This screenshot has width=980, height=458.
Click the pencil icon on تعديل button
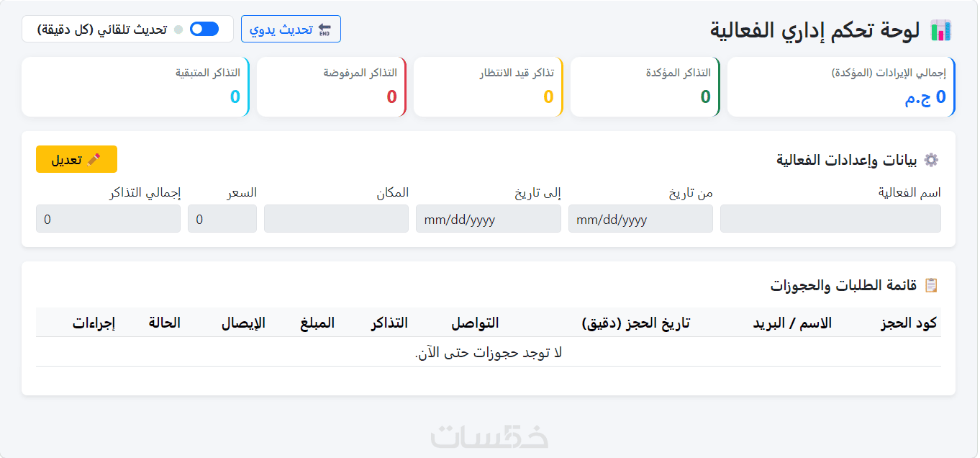[x=94, y=159]
